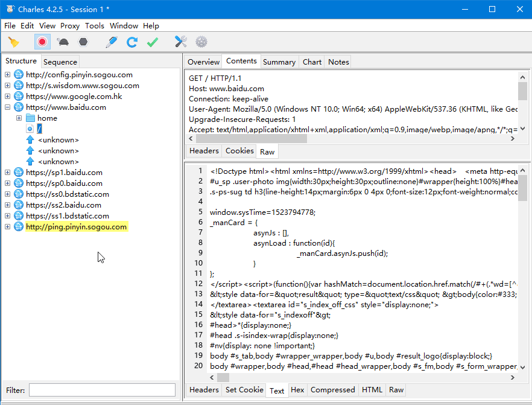Screen dimensions: 532x405
Task: Open the View menu
Action: pyautogui.click(x=47, y=26)
